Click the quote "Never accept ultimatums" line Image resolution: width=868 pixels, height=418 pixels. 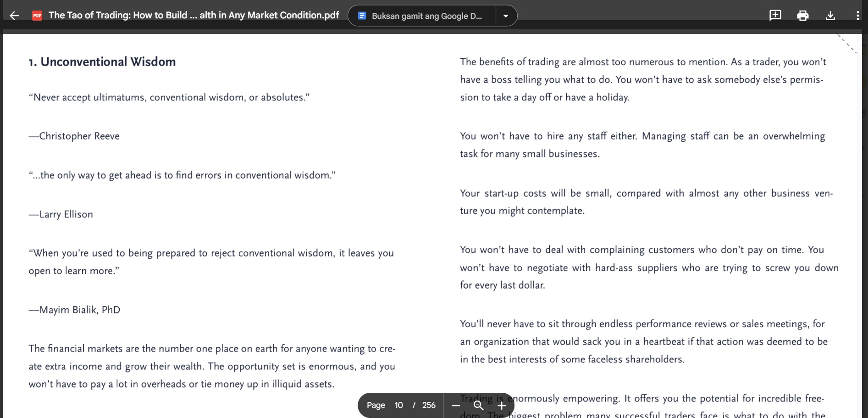point(169,97)
